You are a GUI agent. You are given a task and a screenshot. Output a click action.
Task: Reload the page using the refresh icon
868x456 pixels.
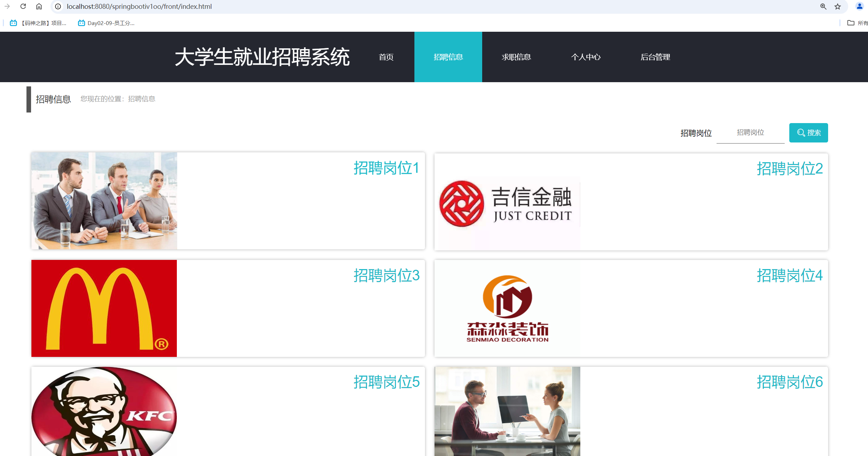(23, 6)
